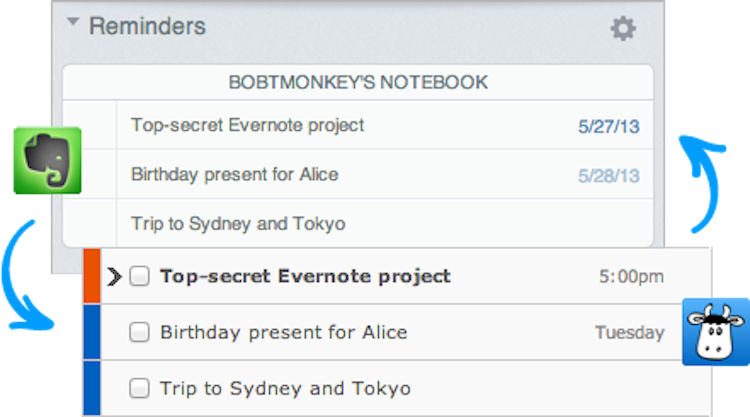Screen dimensions: 750x417
Task: Collapse the Reminders section triangle
Action: point(73,25)
